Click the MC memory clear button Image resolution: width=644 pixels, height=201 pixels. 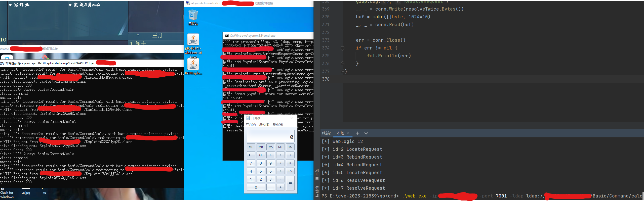(251, 147)
